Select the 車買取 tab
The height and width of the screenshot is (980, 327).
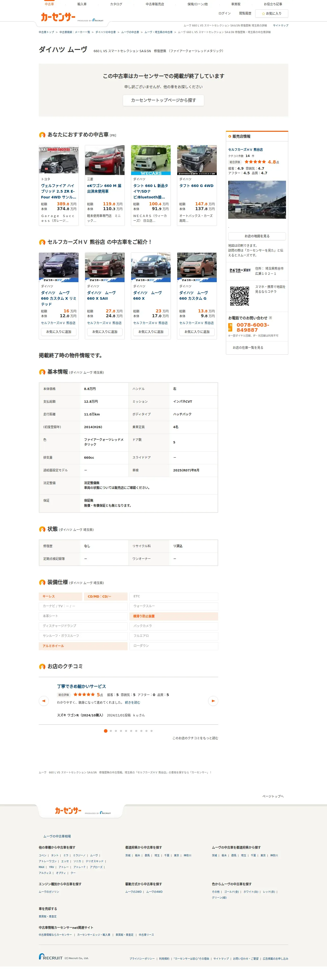coord(236,4)
